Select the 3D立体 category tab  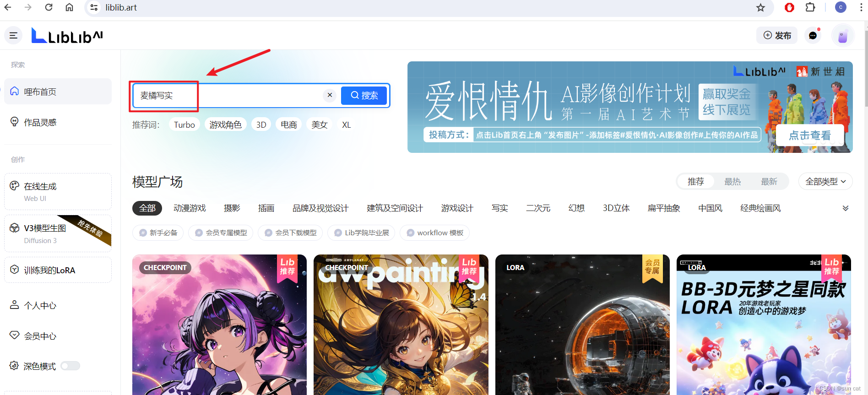pos(616,208)
